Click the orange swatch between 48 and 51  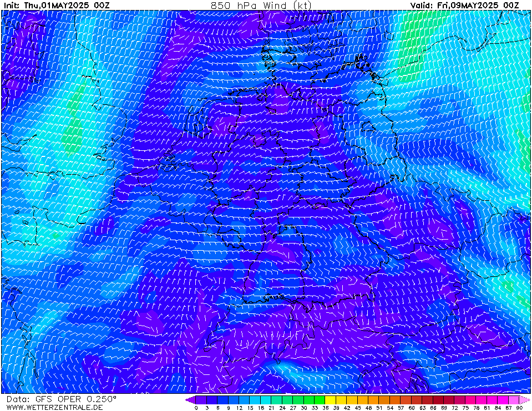[x=374, y=400]
